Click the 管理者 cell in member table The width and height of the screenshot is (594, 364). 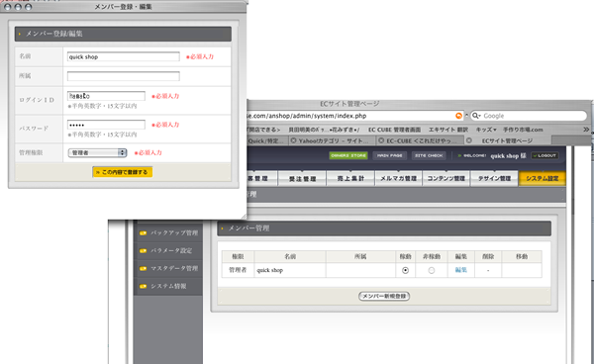238,270
